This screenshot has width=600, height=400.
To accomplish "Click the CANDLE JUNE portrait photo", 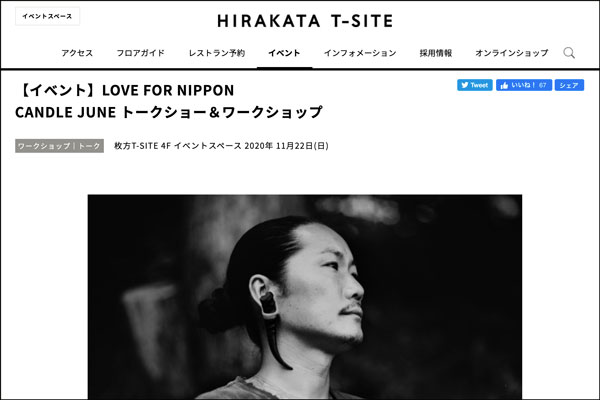I will 305,297.
